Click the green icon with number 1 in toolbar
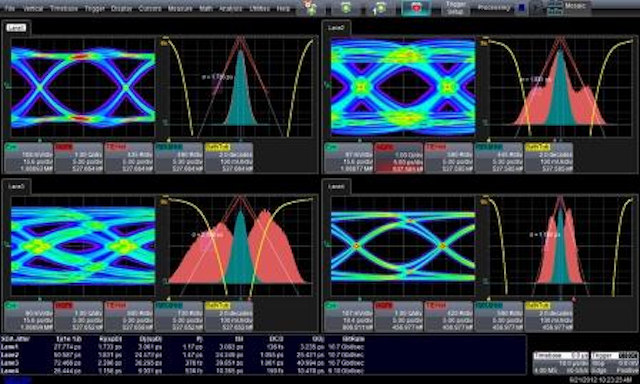640x384 pixels. point(380,8)
